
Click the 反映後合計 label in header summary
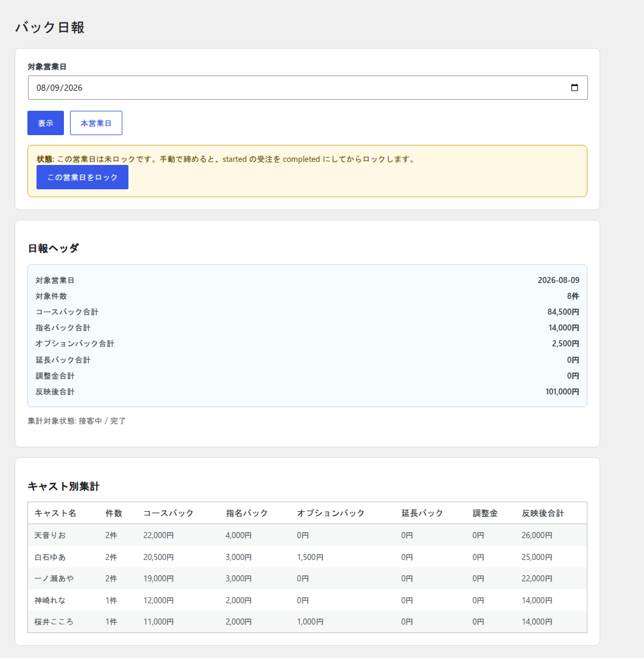(55, 391)
